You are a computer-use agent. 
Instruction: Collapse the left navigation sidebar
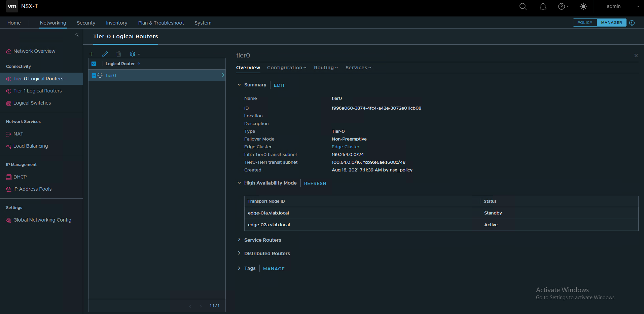tap(77, 35)
